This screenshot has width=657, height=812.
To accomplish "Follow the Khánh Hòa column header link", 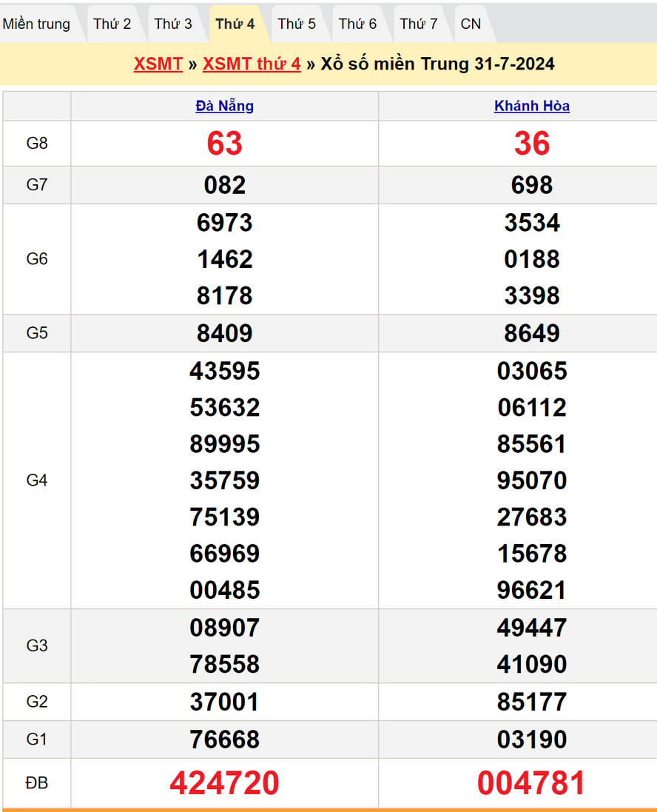I will pos(532,106).
